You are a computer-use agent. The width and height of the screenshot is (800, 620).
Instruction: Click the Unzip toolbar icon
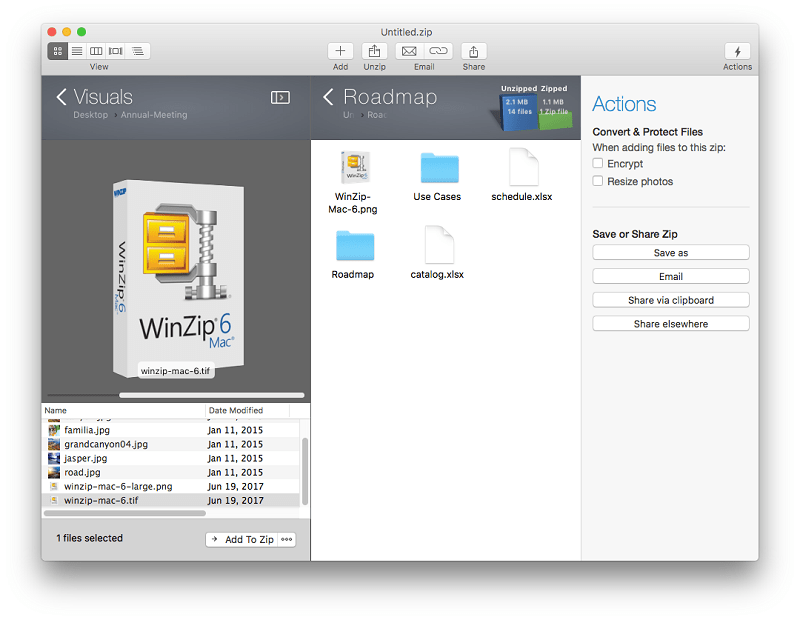pyautogui.click(x=374, y=51)
